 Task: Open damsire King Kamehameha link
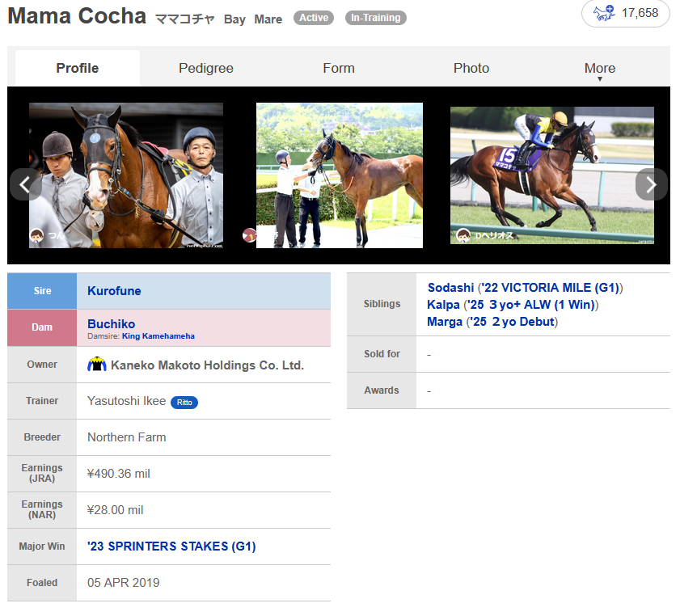158,336
